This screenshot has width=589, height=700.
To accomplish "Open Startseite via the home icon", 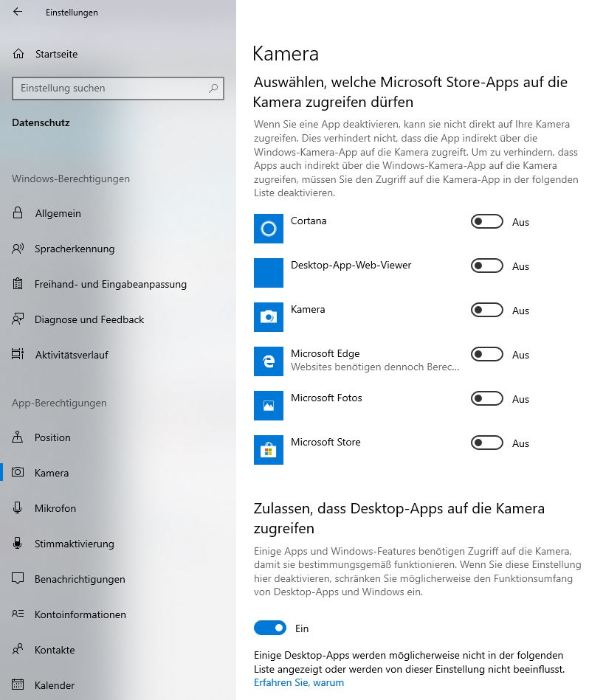I will tap(18, 54).
